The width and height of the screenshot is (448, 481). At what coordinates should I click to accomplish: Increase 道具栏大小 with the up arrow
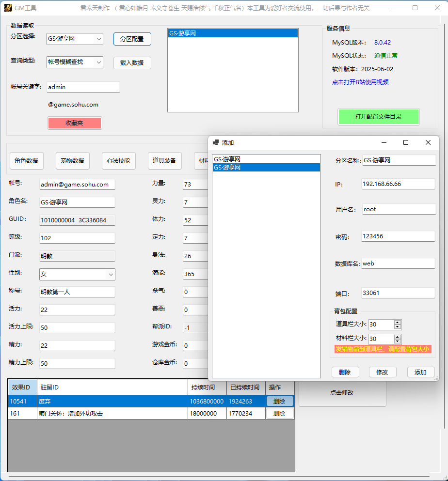(x=398, y=323)
